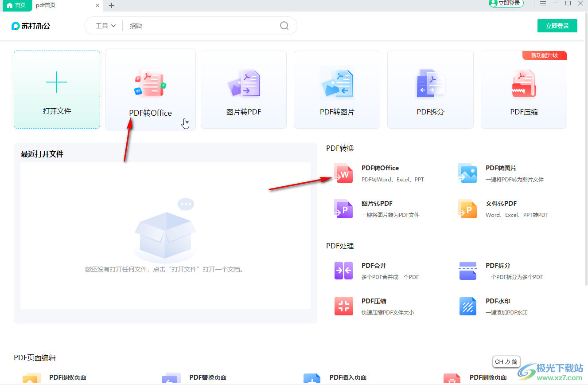Click the PDF提取页面 label
Screen dimensions: 588x385
click(x=68, y=377)
